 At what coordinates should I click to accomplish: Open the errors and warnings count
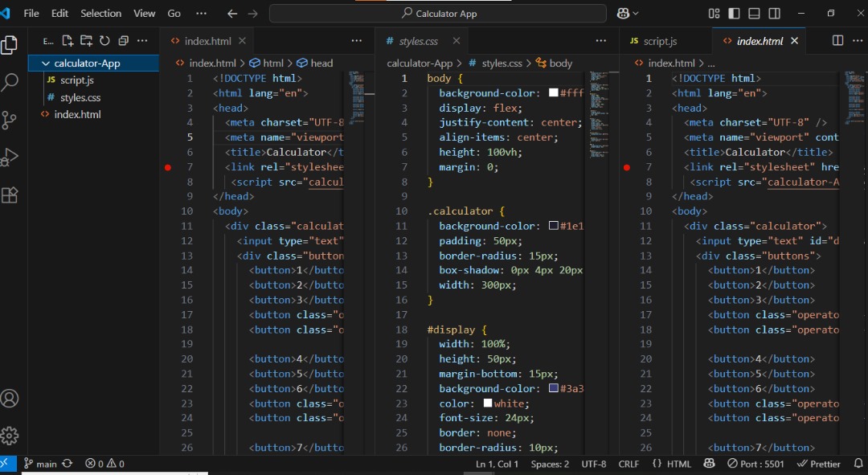[104, 464]
